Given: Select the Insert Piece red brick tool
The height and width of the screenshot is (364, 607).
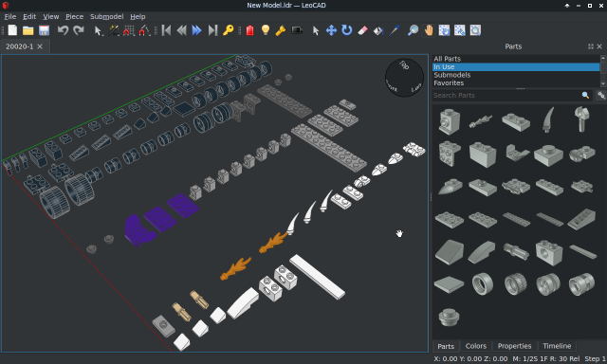Looking at the screenshot, I should [250, 30].
